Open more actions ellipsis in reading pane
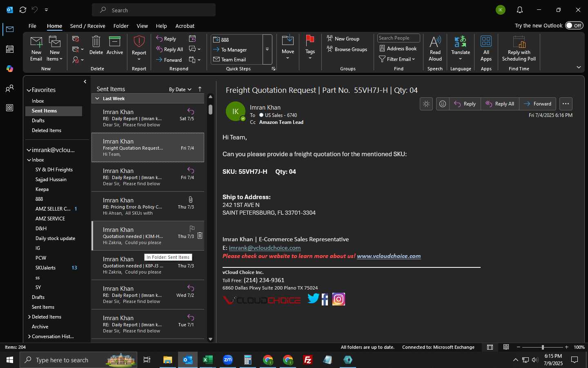 click(566, 104)
